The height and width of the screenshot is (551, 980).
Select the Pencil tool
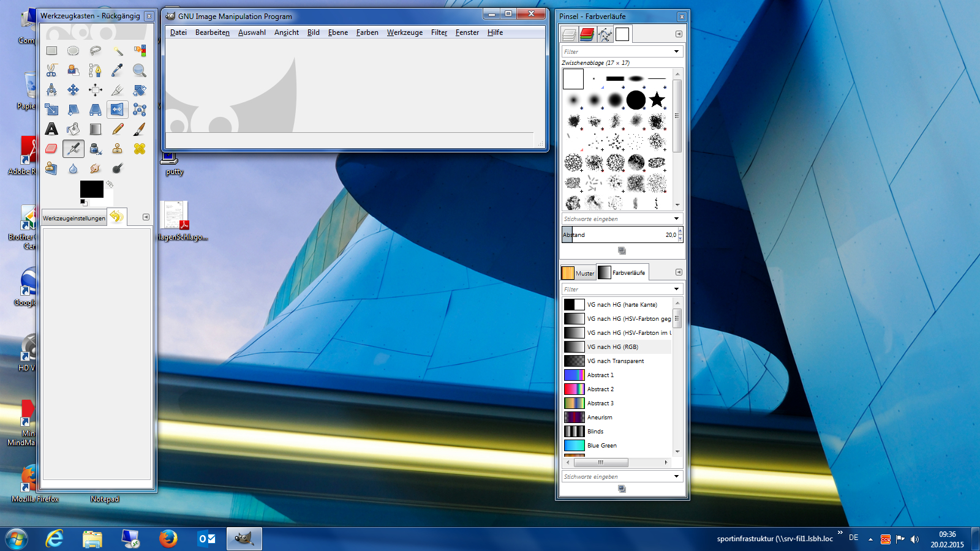click(x=118, y=129)
